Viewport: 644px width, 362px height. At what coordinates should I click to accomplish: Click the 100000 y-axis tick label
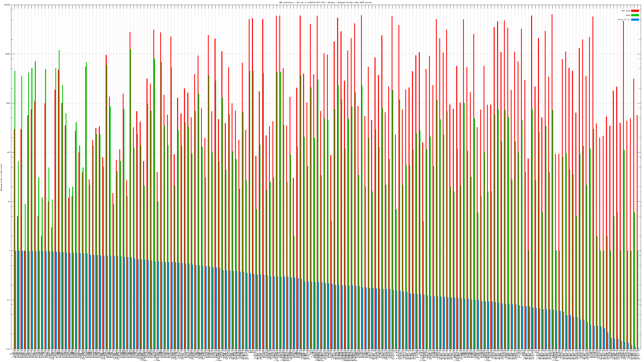[7, 5]
